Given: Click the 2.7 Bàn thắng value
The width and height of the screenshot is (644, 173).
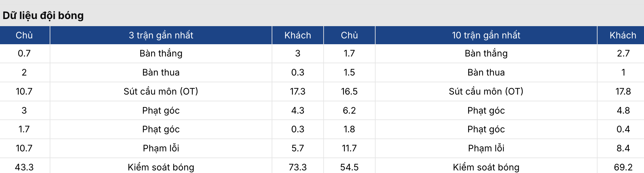Looking at the screenshot, I should tap(623, 53).
